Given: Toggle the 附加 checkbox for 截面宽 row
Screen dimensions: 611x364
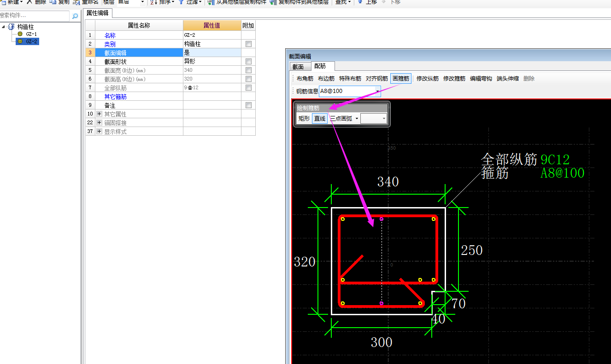Looking at the screenshot, I should (x=248, y=70).
